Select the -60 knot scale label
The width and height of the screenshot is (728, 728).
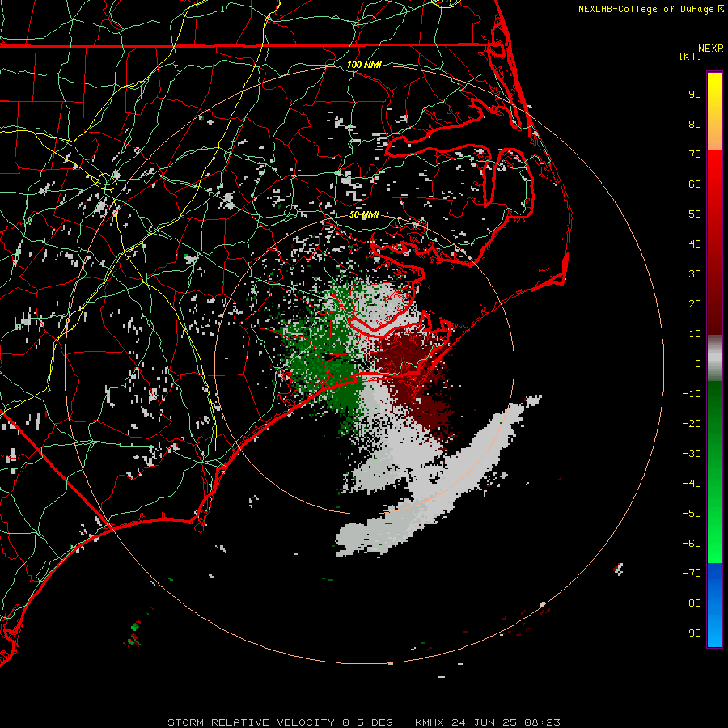point(692,544)
